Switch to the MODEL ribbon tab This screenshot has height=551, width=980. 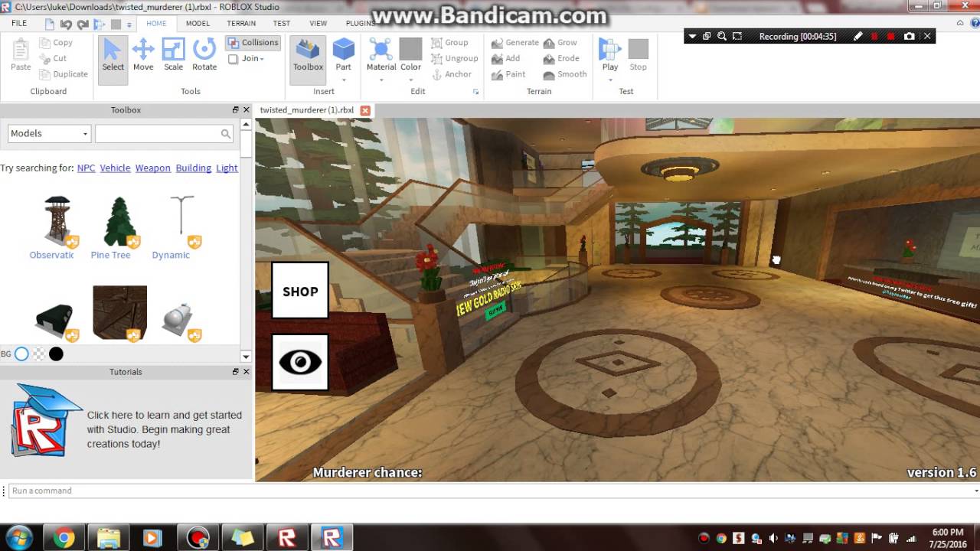pos(198,24)
